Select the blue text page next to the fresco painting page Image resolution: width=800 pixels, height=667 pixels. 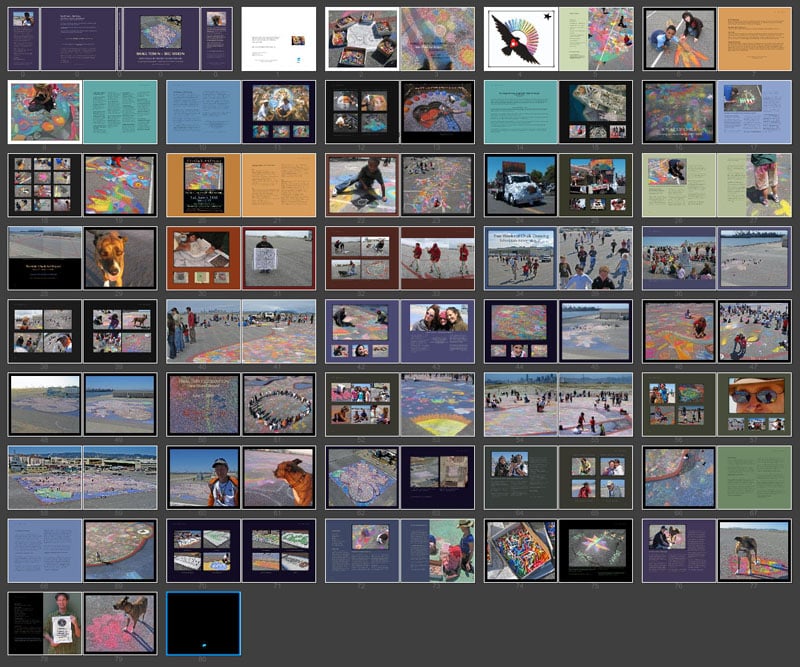tap(204, 112)
